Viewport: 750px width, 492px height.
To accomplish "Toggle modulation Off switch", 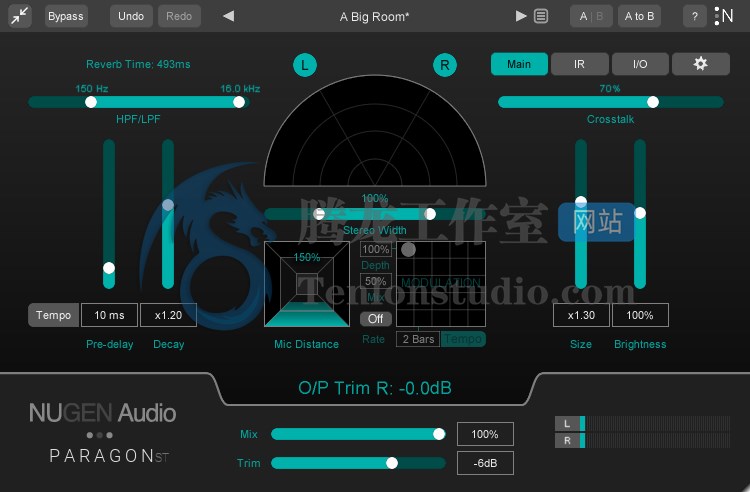I will (375, 318).
